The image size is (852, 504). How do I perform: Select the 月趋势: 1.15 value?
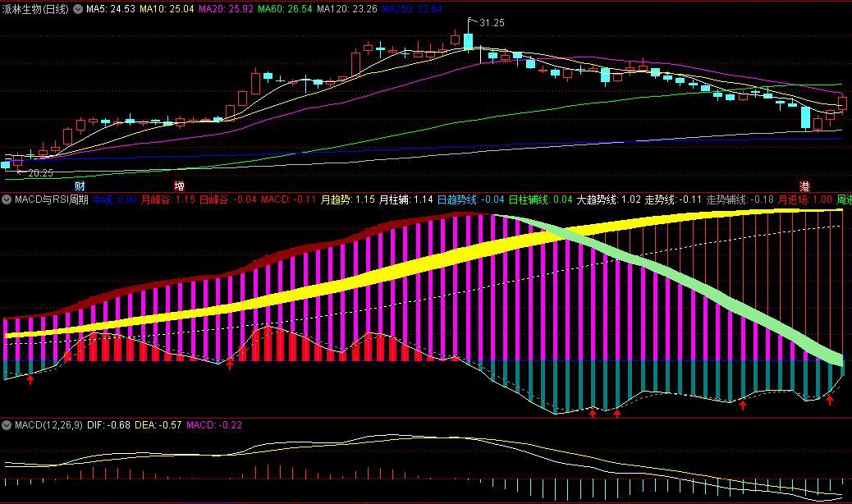(x=348, y=199)
